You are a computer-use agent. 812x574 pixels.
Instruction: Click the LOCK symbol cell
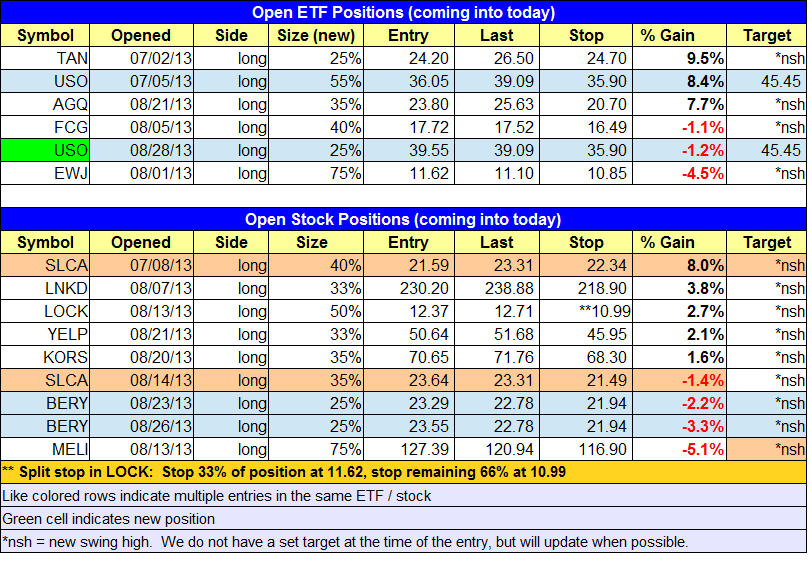pos(45,311)
